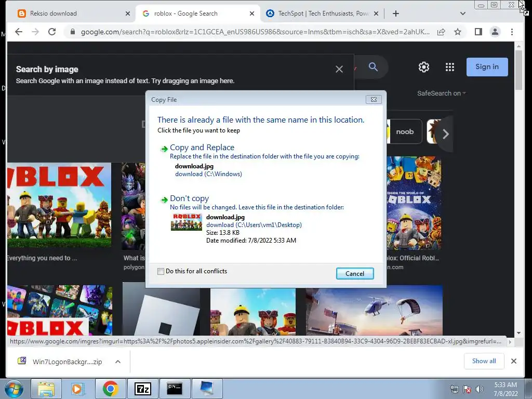Click the padlock site info icon
This screenshot has width=532, height=399.
tap(72, 32)
